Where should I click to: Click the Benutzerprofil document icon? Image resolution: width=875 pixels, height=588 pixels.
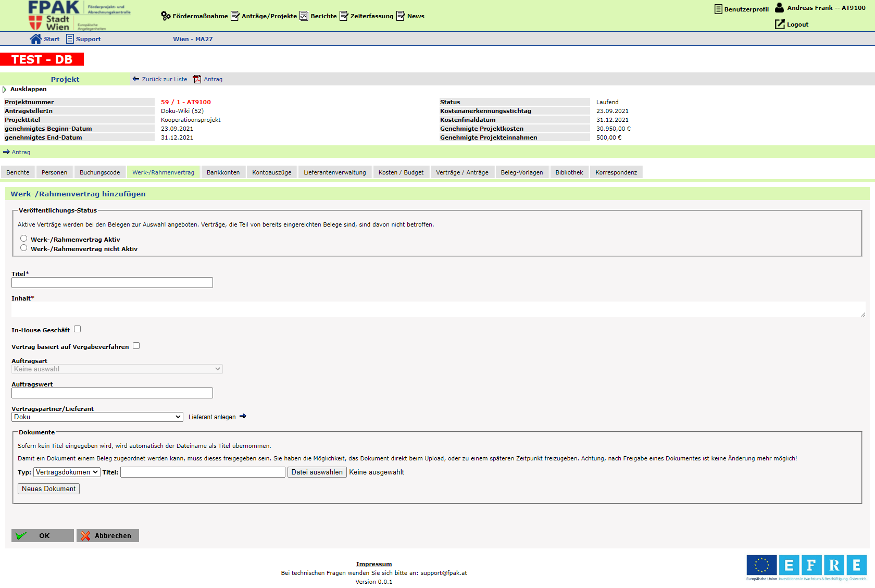click(718, 9)
